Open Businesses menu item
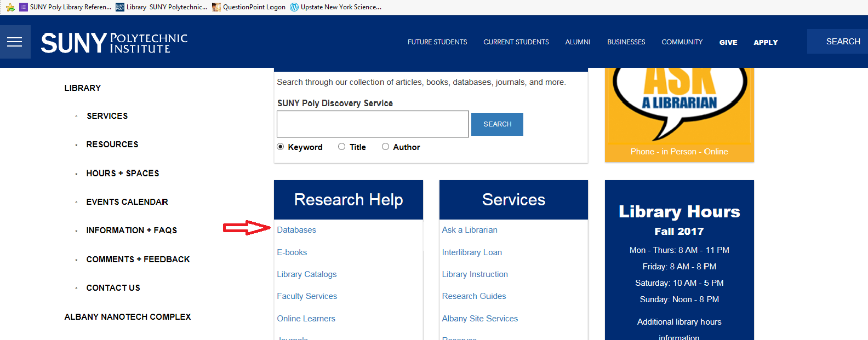 [626, 42]
